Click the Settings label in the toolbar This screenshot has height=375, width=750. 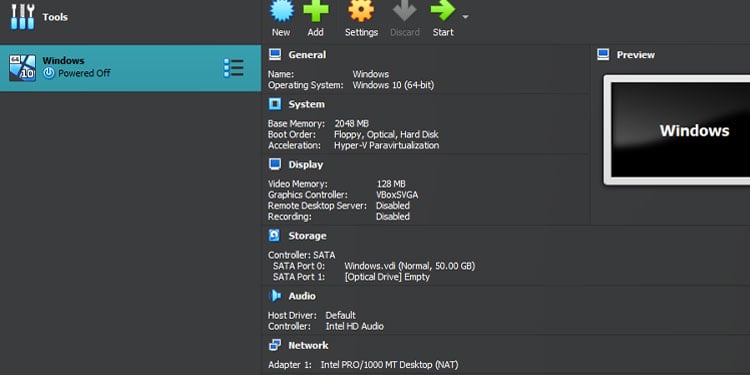click(x=362, y=33)
